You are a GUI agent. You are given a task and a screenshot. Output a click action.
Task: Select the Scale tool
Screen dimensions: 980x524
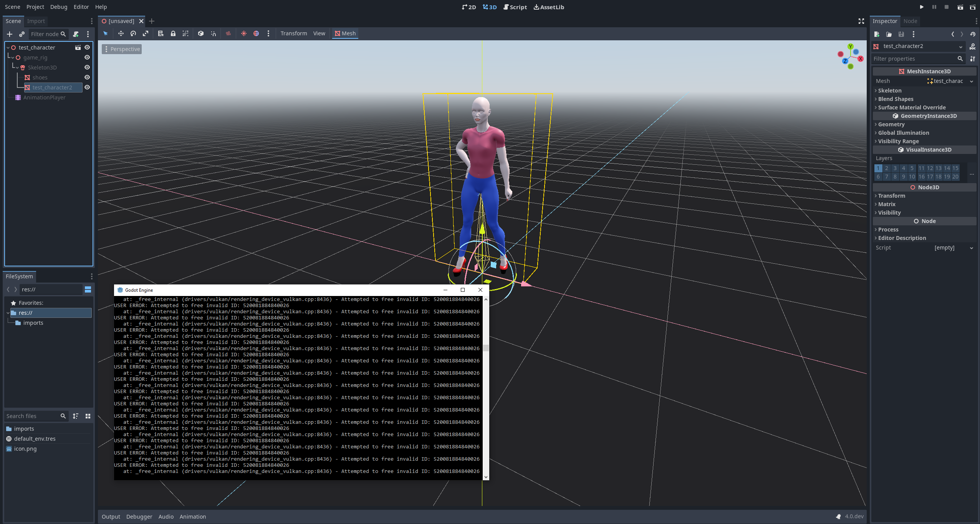(x=146, y=34)
